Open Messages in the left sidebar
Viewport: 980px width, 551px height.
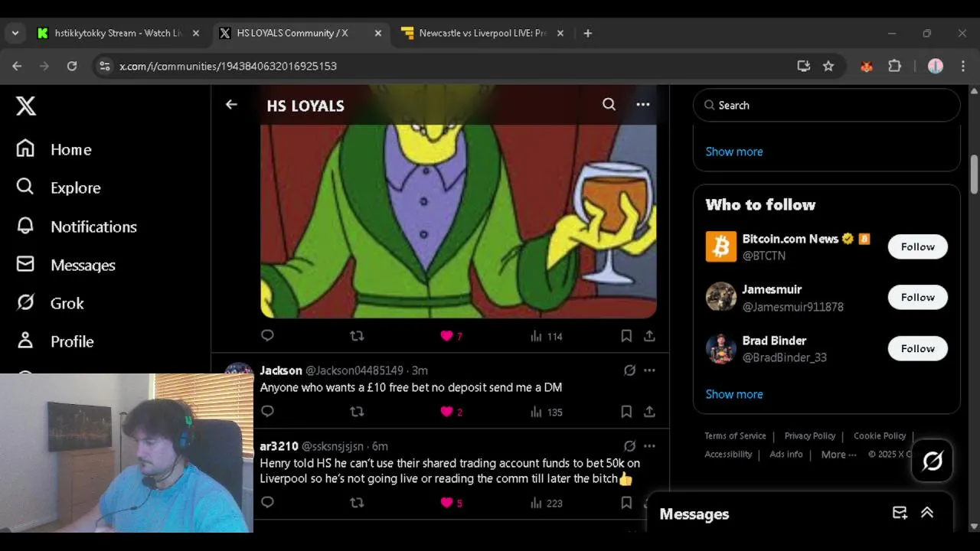(x=66, y=265)
